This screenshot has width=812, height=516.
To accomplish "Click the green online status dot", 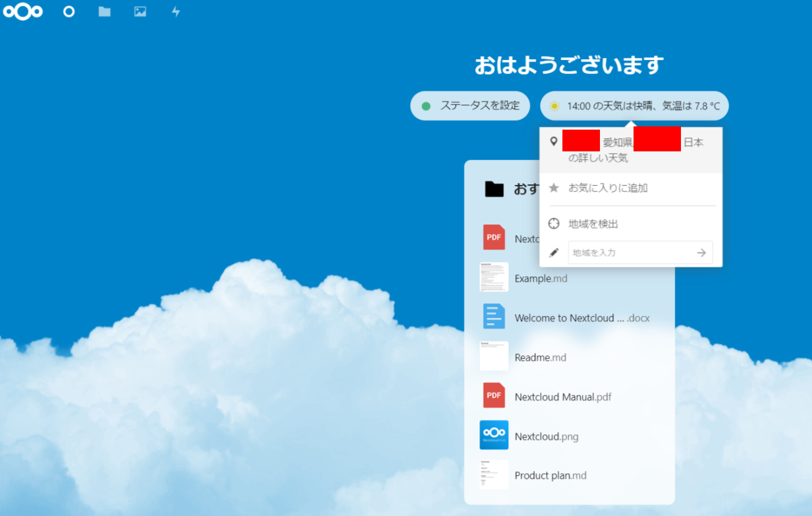I will (x=426, y=106).
